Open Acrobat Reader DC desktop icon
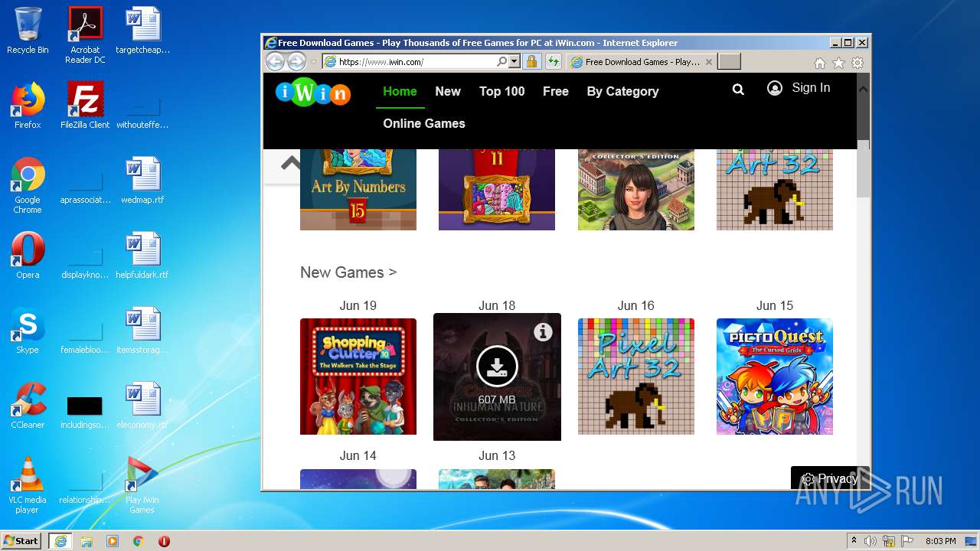Viewport: 980px width, 551px height. pyautogui.click(x=85, y=35)
